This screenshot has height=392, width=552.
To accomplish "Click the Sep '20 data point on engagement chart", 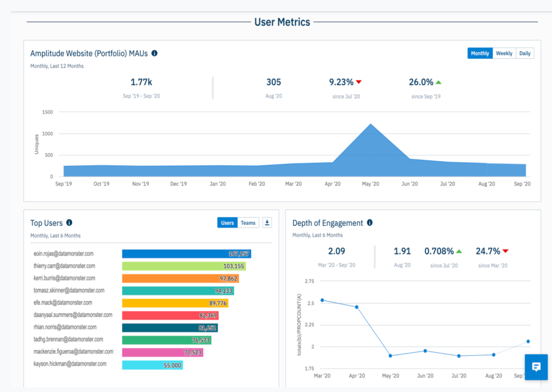I will [528, 341].
